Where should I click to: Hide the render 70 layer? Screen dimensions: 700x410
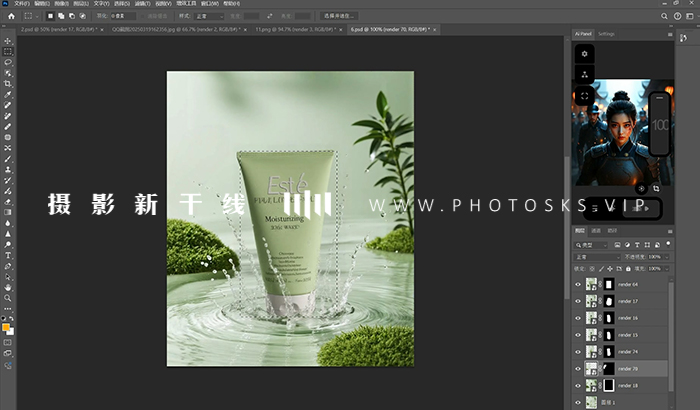coord(578,369)
